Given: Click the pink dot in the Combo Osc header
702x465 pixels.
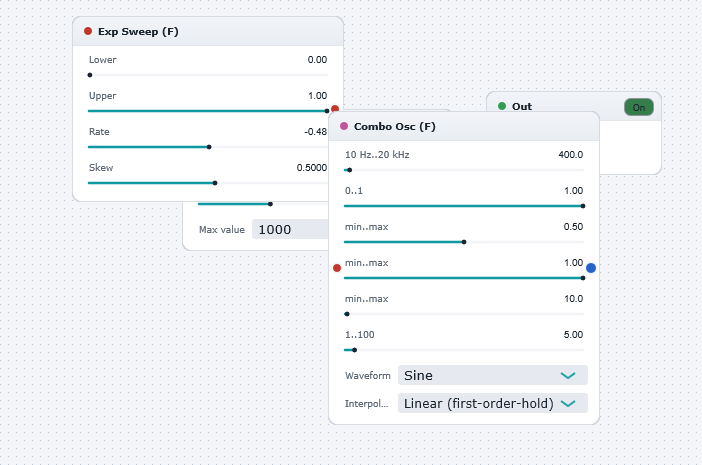Looking at the screenshot, I should pyautogui.click(x=344, y=126).
